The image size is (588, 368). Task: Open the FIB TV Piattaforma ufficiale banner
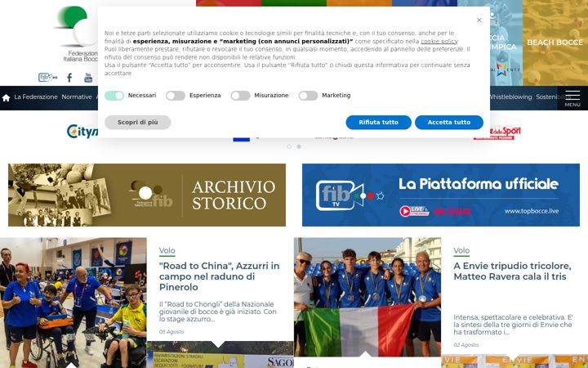click(441, 195)
